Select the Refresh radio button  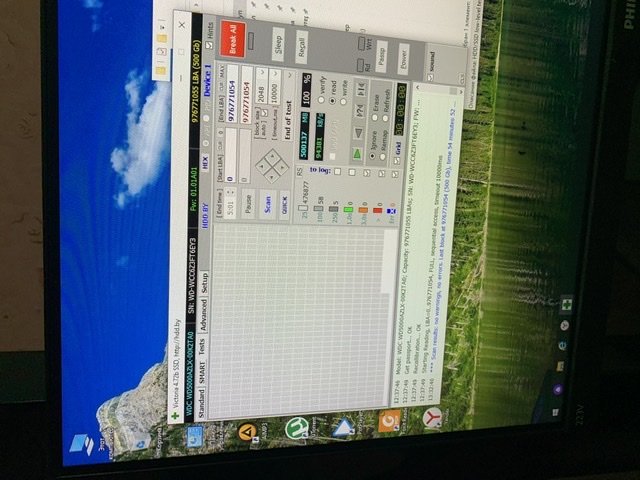point(385,119)
